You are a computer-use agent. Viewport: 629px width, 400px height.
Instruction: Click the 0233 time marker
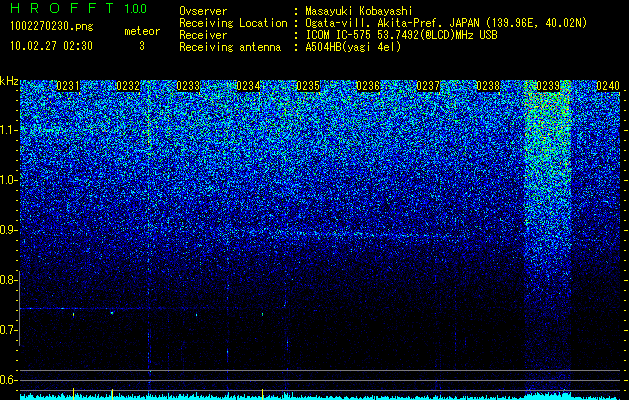click(x=188, y=86)
